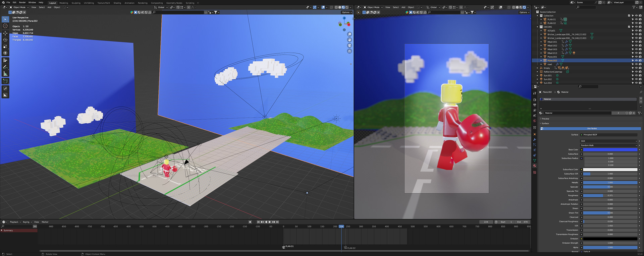The height and width of the screenshot is (256, 644).
Task: Expand the Empty object in outliner
Action: [537, 68]
